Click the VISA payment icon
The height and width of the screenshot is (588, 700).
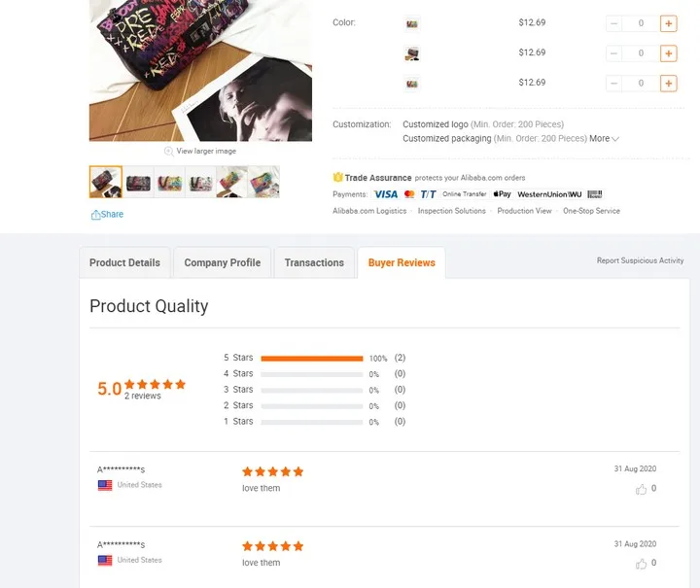pos(386,194)
